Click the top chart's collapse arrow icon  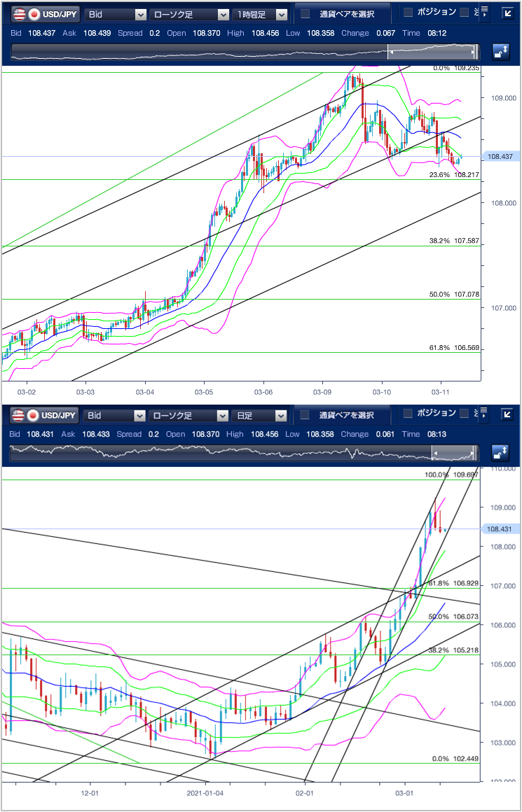click(507, 13)
